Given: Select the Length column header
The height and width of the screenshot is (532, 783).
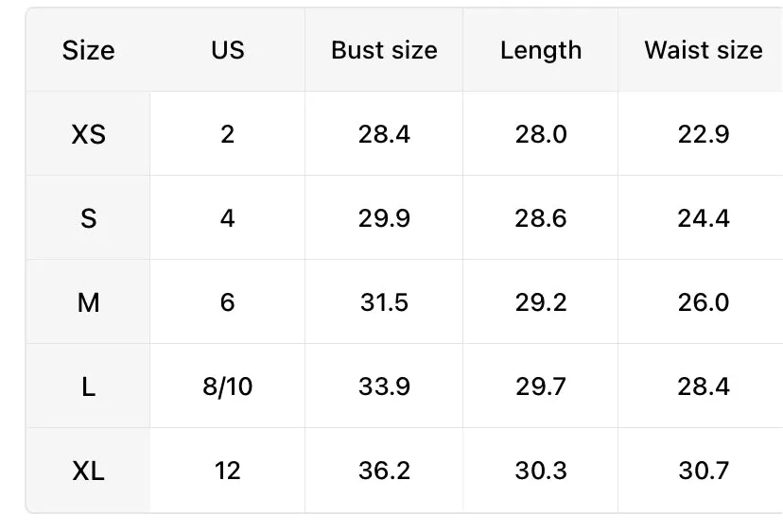Looking at the screenshot, I should [x=541, y=50].
